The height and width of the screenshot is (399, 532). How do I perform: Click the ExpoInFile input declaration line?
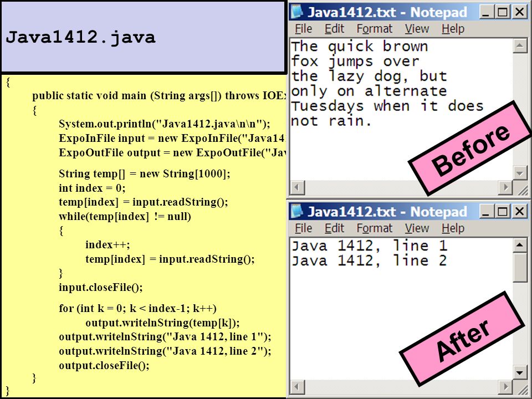point(173,139)
